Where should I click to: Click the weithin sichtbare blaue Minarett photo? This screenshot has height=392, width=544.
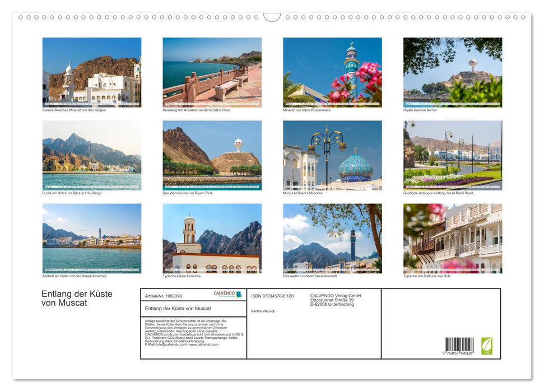click(332, 238)
